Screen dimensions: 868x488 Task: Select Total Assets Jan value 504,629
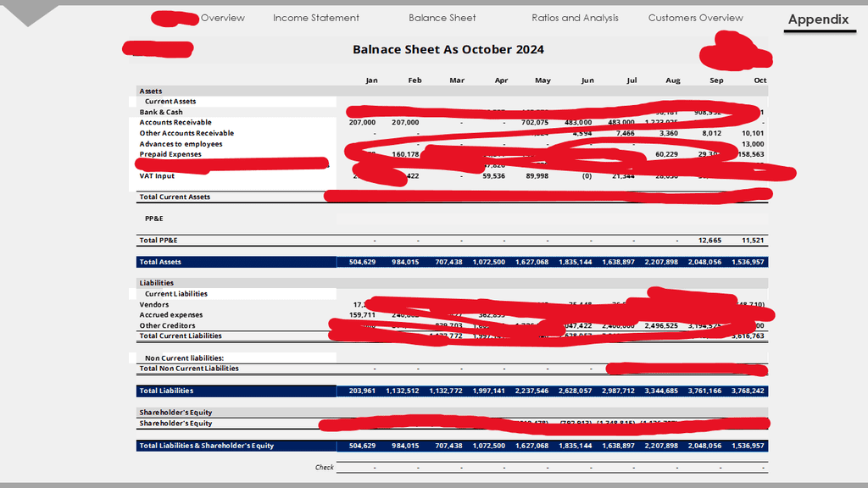(362, 262)
